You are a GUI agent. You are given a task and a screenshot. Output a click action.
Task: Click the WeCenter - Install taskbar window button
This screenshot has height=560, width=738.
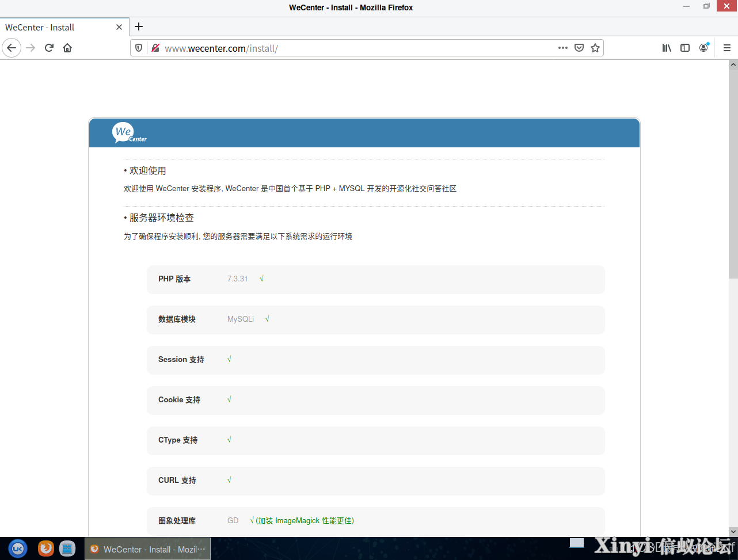pyautogui.click(x=148, y=549)
